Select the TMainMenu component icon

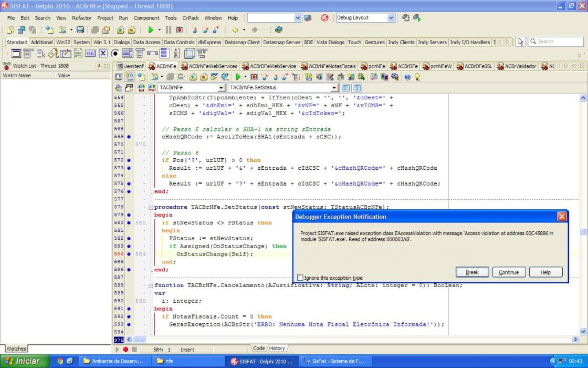click(x=28, y=53)
